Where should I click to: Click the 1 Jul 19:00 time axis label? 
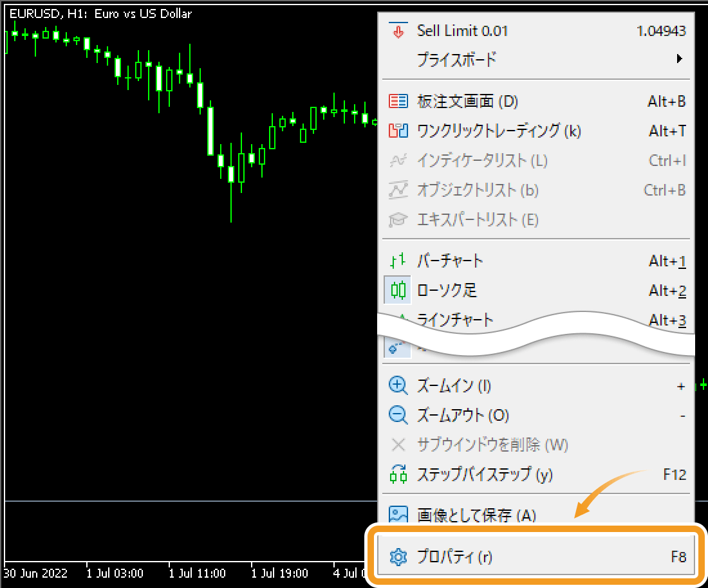coord(279,574)
